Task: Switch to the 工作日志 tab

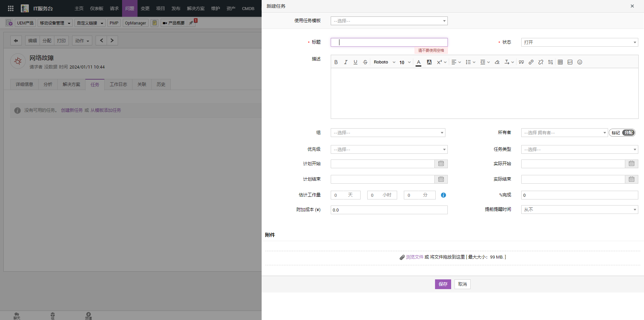Action: [x=118, y=84]
